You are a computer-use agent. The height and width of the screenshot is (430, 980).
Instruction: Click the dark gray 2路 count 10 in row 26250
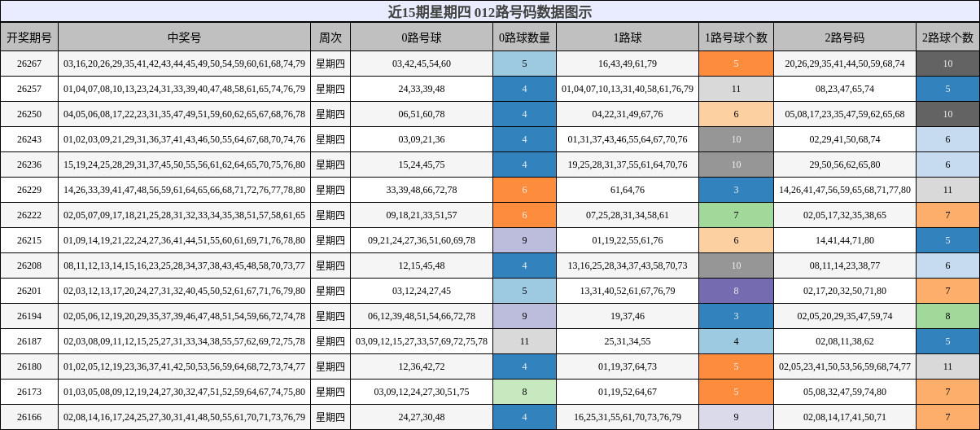point(947,114)
